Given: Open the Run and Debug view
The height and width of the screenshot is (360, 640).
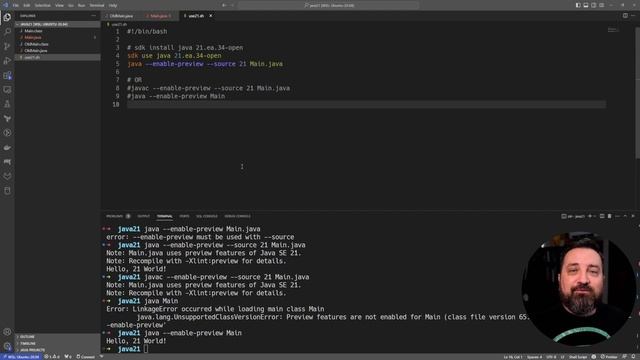Looking at the screenshot, I should tap(7, 61).
